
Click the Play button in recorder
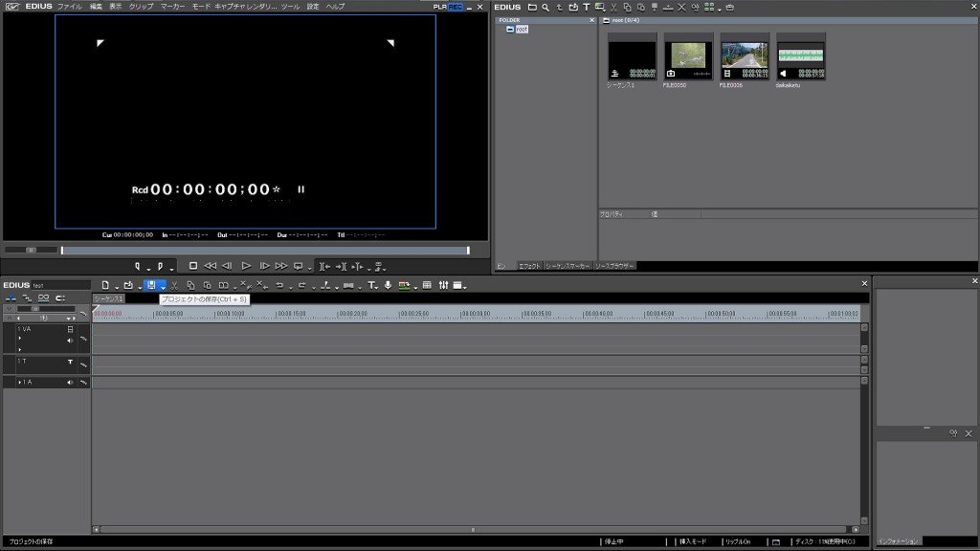click(246, 266)
